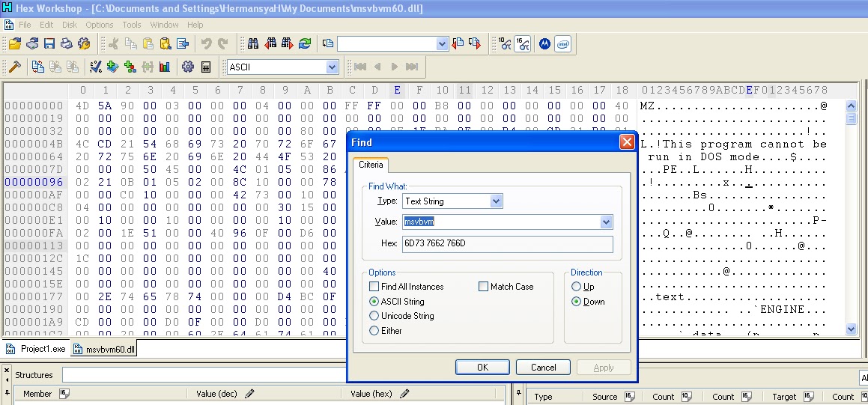Viewport: 868px width, 405px height.
Task: Open the Structures selection combo box
Action: pyautogui.click(x=204, y=375)
